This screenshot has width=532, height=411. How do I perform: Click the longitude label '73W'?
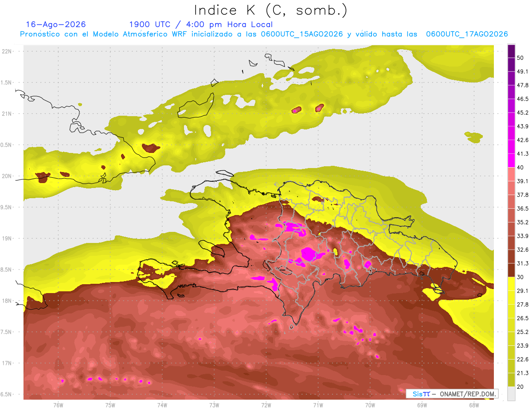(214, 405)
